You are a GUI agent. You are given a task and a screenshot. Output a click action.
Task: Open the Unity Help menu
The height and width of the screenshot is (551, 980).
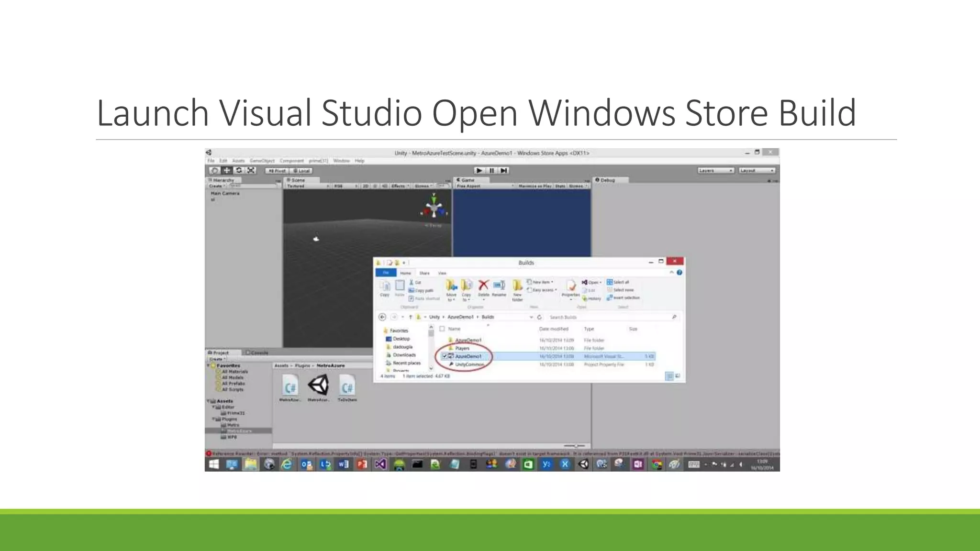coord(359,161)
